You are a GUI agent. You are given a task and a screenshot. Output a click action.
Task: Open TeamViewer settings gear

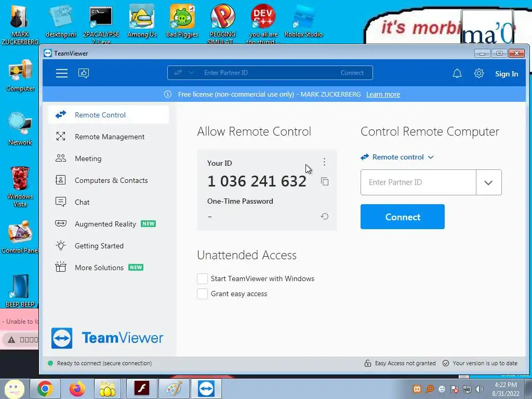click(478, 73)
